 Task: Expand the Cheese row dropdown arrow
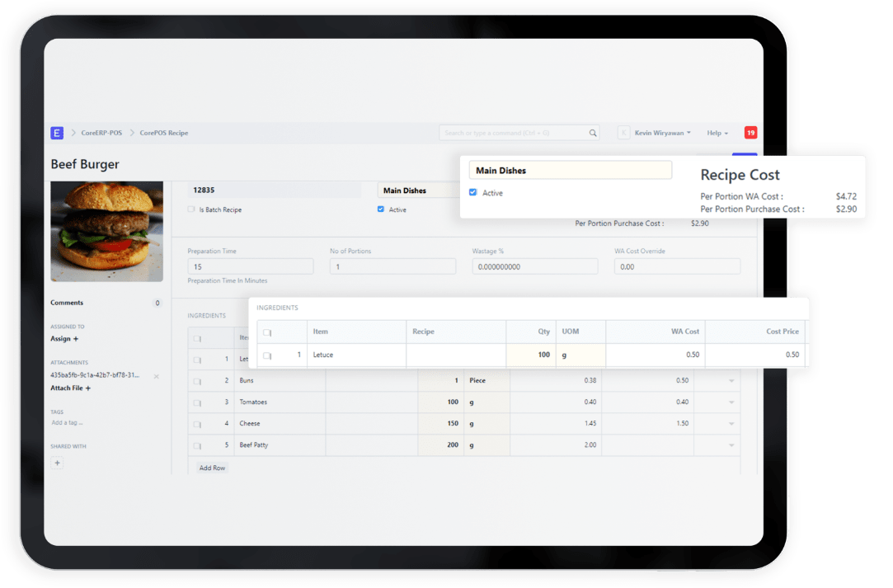click(732, 424)
